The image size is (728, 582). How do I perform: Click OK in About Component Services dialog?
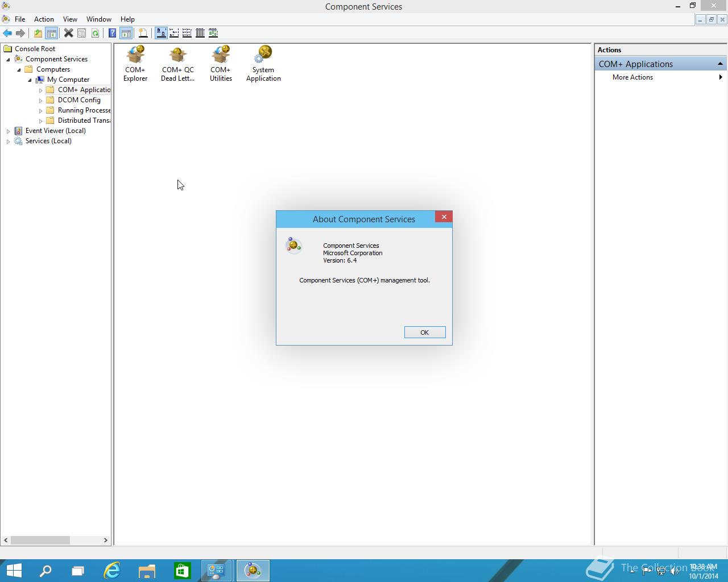pyautogui.click(x=425, y=332)
